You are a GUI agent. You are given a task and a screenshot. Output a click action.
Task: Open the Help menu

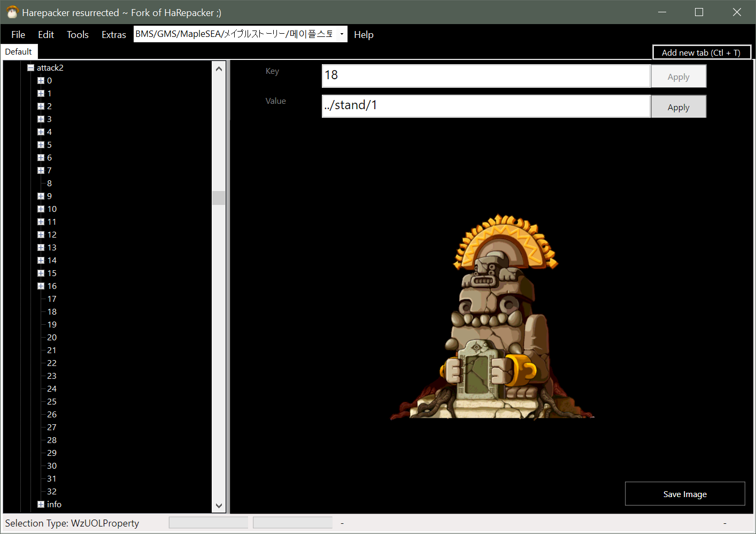click(364, 34)
